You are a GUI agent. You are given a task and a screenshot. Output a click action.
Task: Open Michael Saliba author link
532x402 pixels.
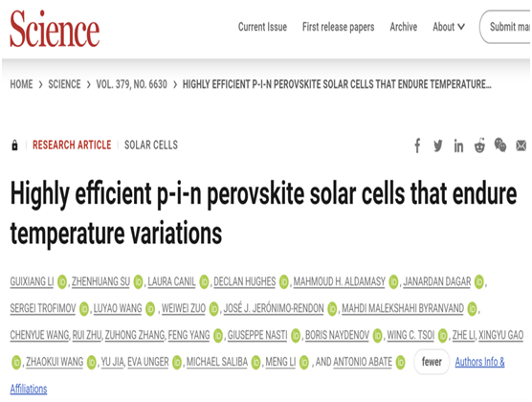(217, 362)
